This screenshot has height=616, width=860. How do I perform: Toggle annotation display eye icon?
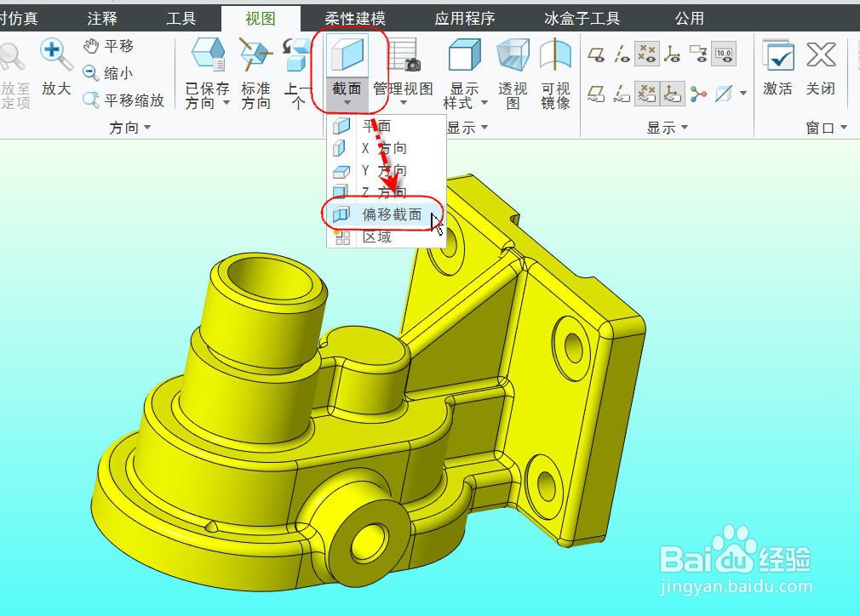coord(698,54)
